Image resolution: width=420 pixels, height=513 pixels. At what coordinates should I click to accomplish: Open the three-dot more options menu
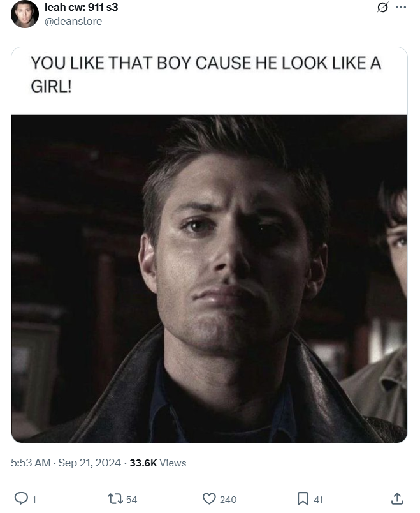click(x=401, y=7)
